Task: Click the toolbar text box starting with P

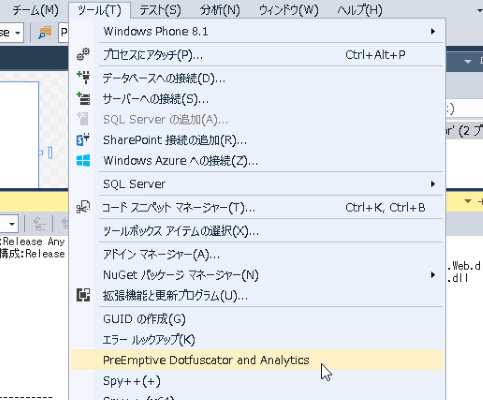Action: (x=64, y=32)
